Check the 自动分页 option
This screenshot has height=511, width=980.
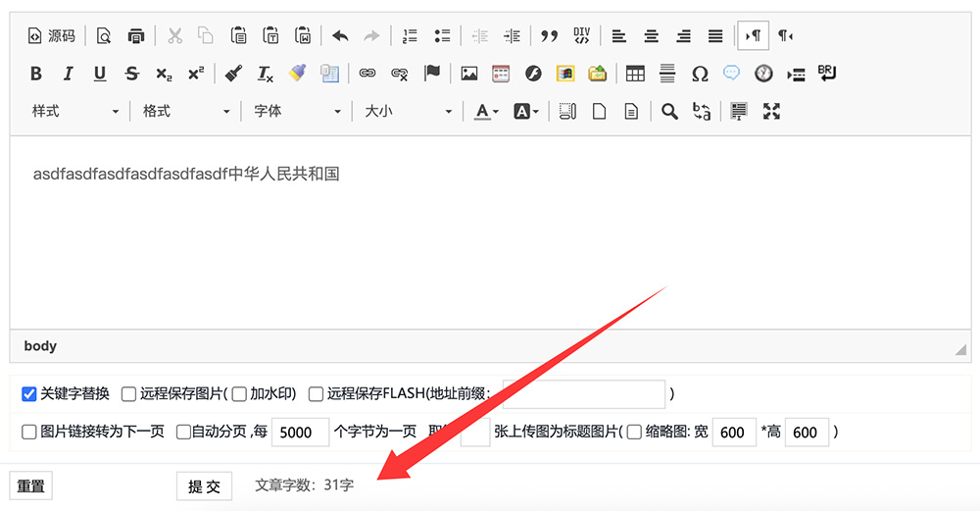pos(183,433)
